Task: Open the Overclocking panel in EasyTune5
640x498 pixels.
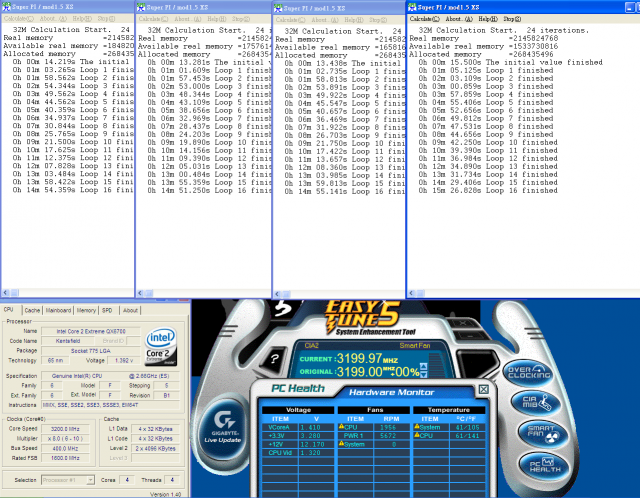Action: 529,372
